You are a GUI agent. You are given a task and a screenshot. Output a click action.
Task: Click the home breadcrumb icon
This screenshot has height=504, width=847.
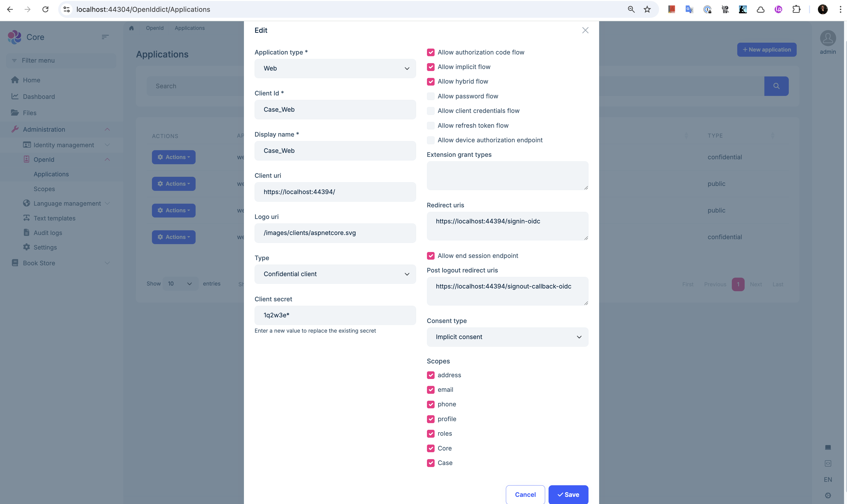131,28
